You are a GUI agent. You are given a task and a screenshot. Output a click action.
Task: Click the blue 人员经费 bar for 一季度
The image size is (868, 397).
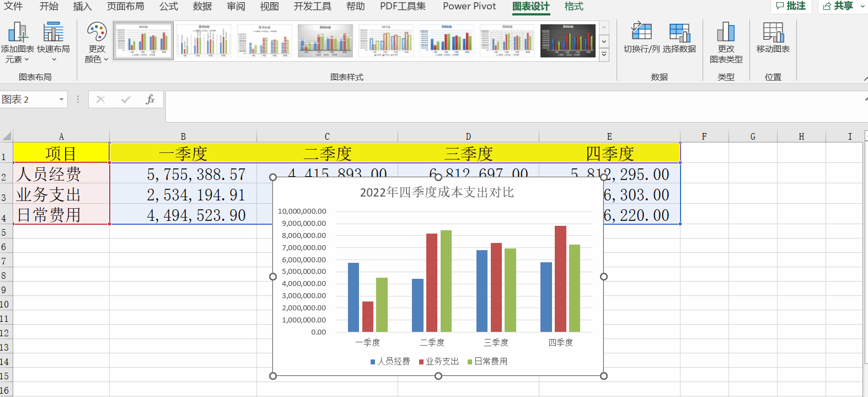353,297
